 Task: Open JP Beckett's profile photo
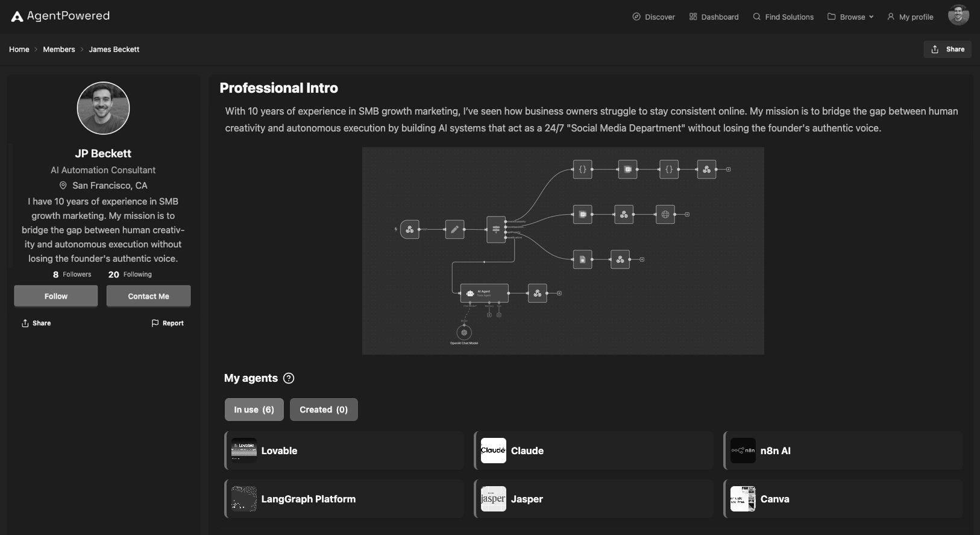point(103,108)
